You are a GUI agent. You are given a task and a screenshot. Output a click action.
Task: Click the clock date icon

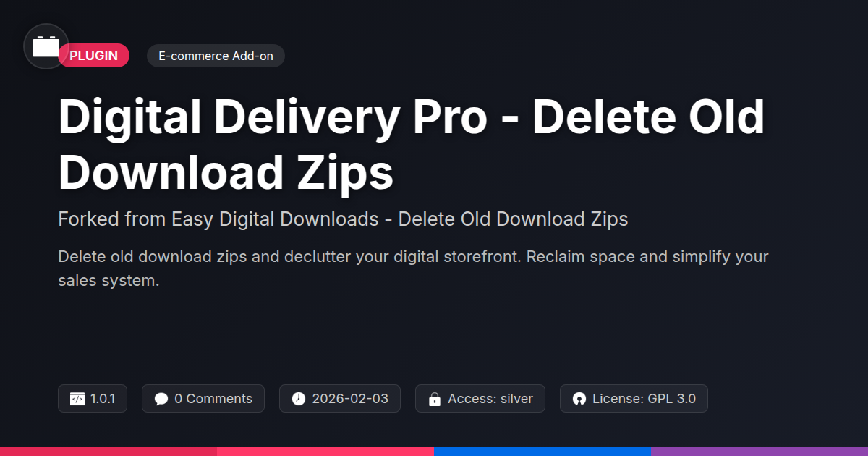pos(299,399)
